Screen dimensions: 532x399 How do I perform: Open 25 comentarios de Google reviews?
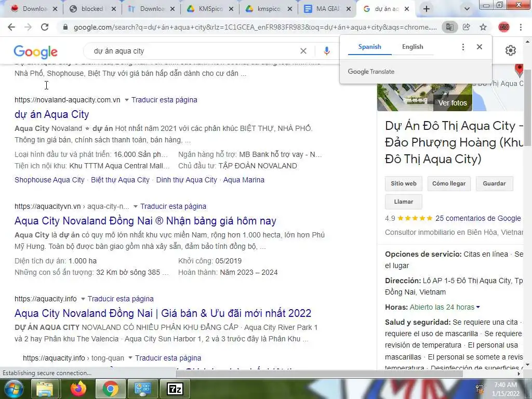pyautogui.click(x=478, y=218)
